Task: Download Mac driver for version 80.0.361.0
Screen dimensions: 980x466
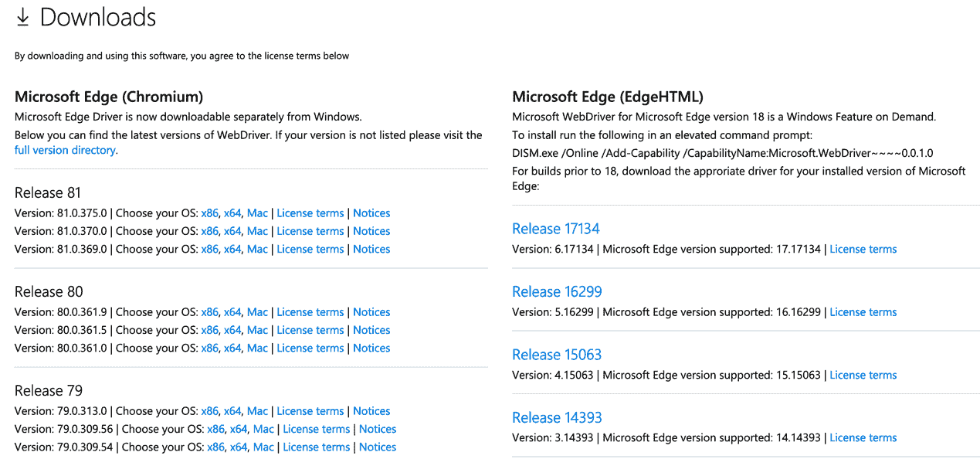Action: pyautogui.click(x=257, y=348)
